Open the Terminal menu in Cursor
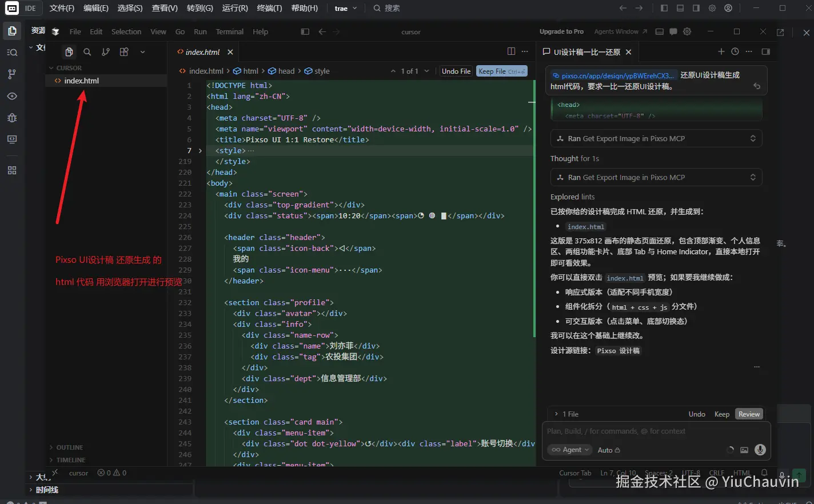 click(x=229, y=31)
